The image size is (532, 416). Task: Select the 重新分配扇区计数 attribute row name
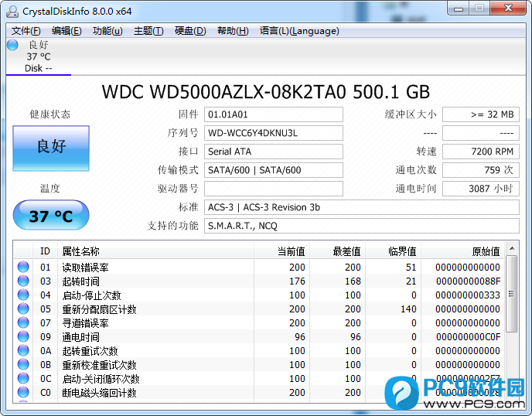point(99,309)
